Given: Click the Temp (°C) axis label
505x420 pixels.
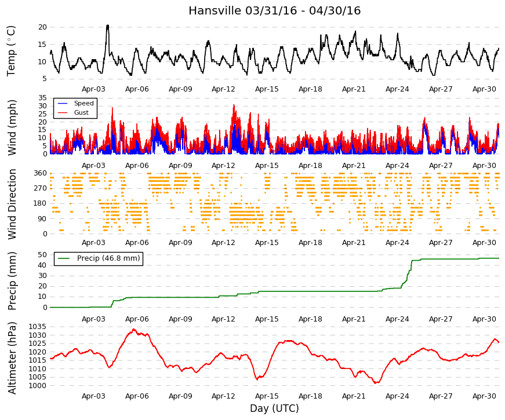Looking at the screenshot, I should [11, 51].
